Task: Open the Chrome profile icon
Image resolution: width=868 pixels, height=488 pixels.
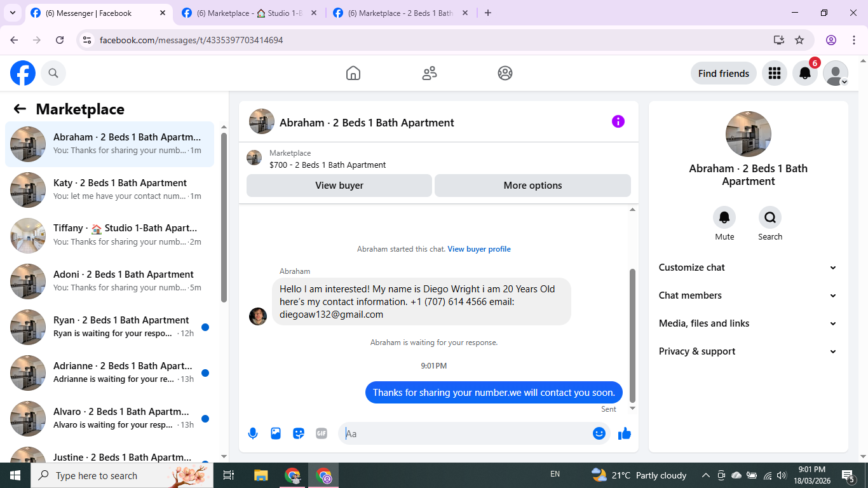Action: [x=831, y=40]
